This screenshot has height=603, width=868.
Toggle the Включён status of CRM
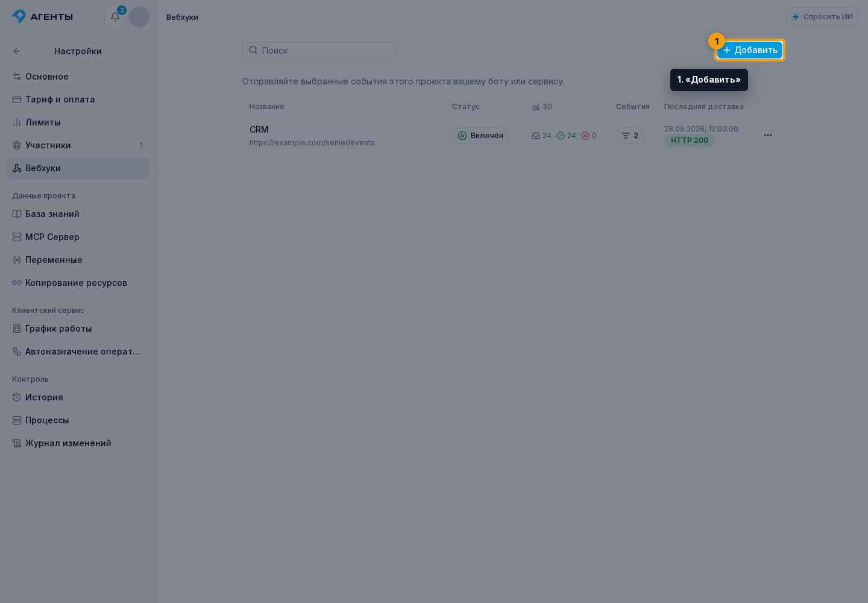pos(480,136)
